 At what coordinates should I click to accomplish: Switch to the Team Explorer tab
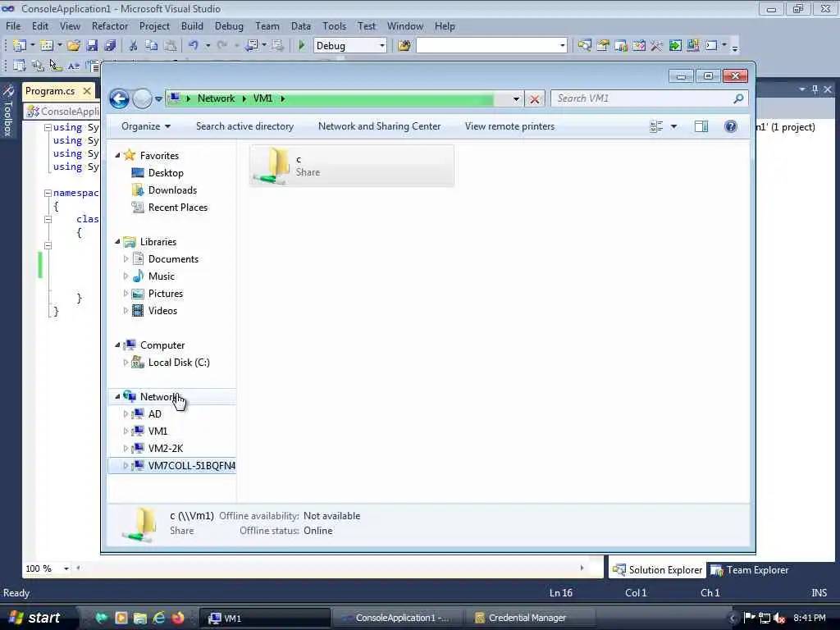pos(750,570)
